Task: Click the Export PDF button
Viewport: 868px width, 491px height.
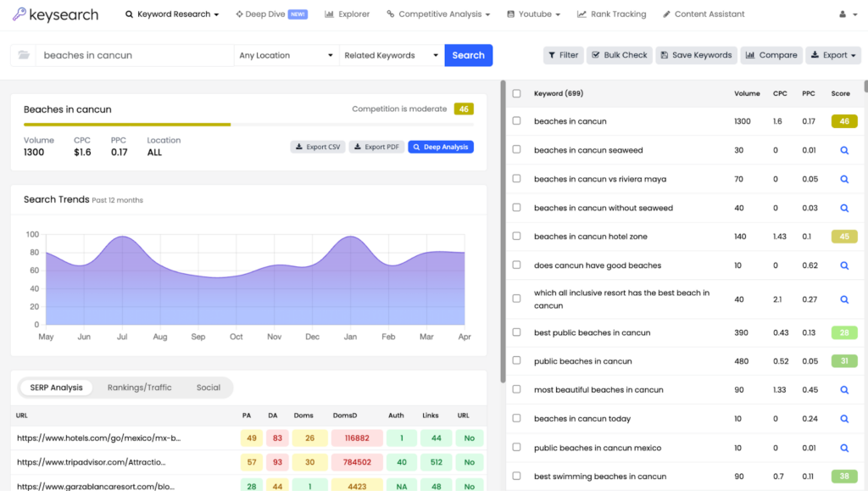Action: pyautogui.click(x=376, y=147)
